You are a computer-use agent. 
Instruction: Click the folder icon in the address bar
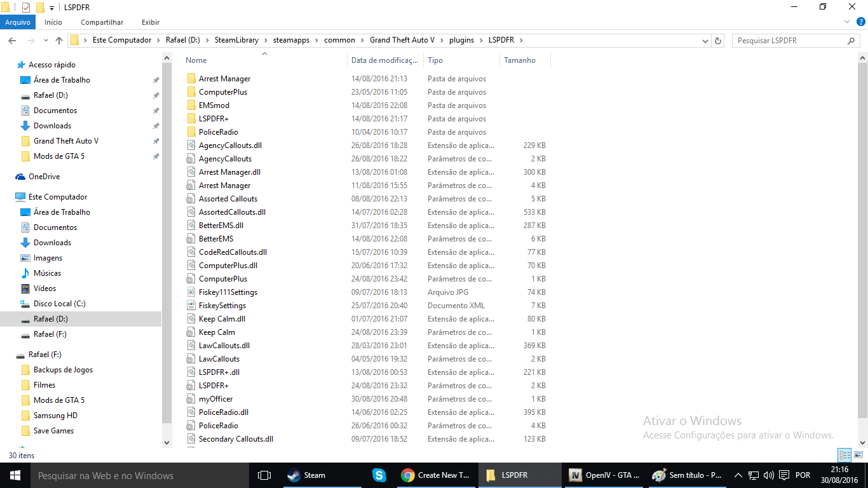74,40
